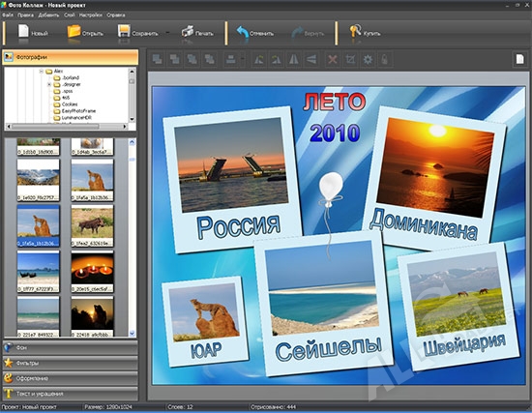This screenshot has height=413, width=532.
Task: Click the T icon of Текст и украшения
Action: pos(9,394)
